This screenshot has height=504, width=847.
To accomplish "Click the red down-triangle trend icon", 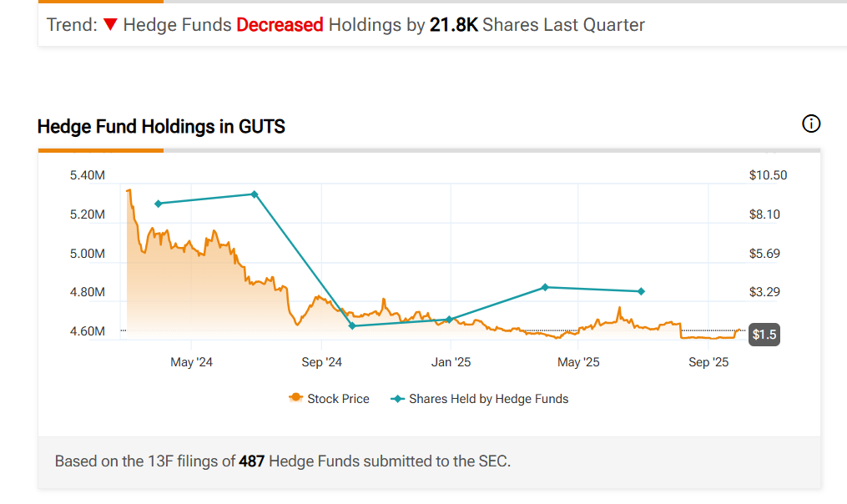I will click(110, 25).
